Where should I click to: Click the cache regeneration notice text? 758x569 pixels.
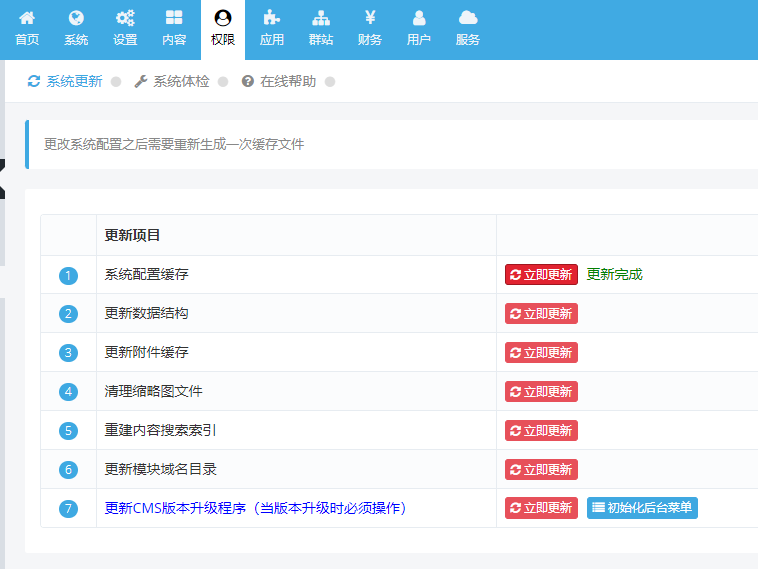coord(174,144)
